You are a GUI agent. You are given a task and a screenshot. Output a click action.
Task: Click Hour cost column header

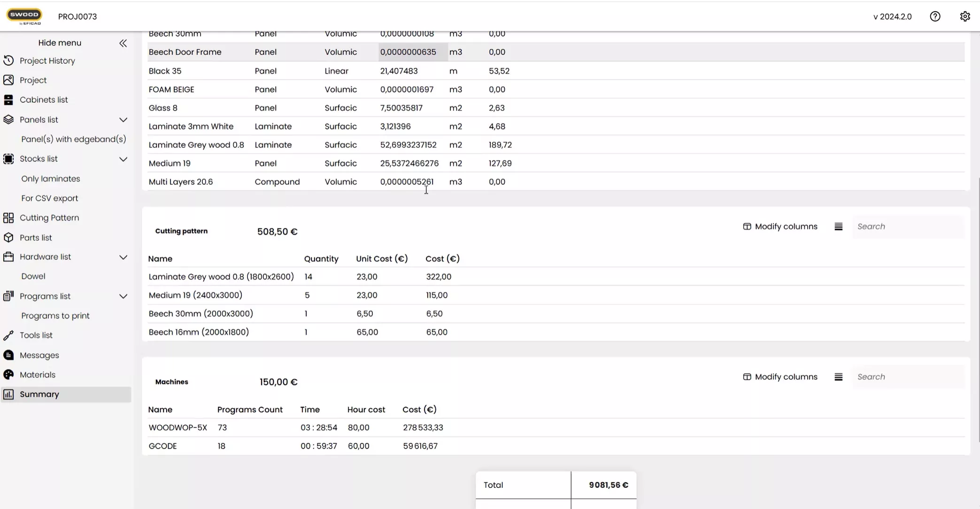pos(366,410)
